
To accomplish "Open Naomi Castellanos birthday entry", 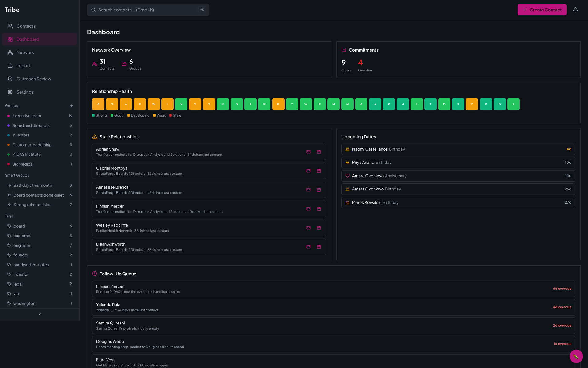I will [458, 149].
